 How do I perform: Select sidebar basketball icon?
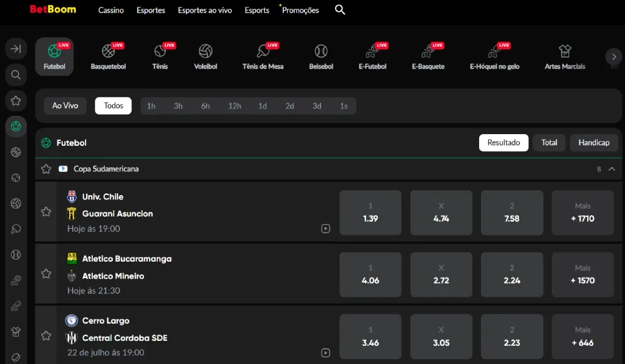pyautogui.click(x=16, y=152)
